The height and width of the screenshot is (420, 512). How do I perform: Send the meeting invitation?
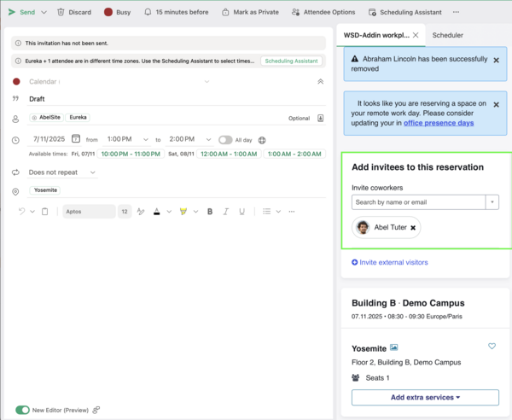(21, 12)
